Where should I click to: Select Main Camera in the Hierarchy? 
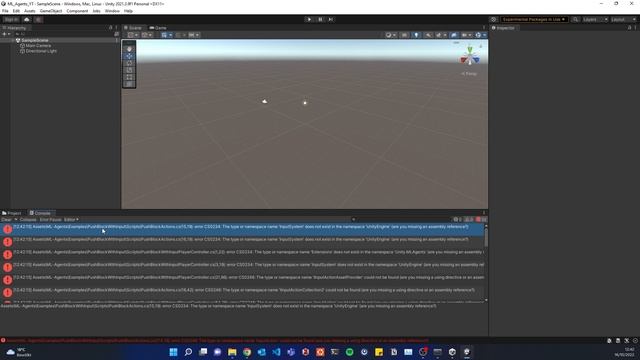[38, 46]
